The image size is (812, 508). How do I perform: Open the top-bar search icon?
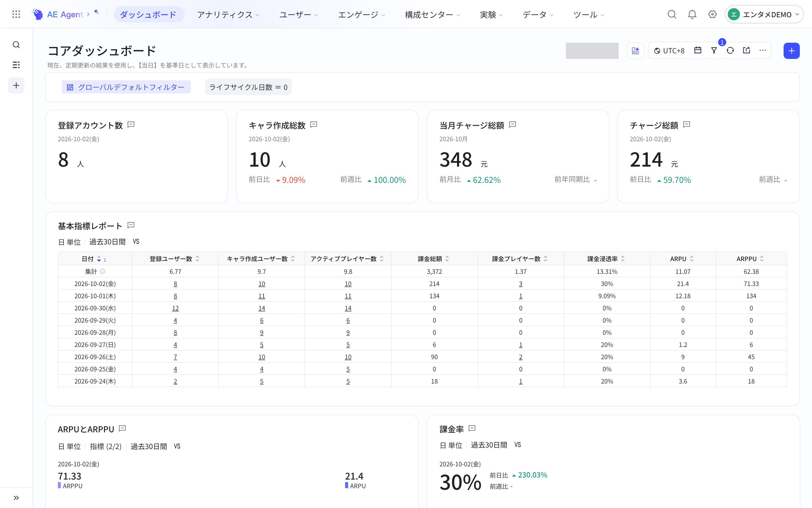pos(672,14)
